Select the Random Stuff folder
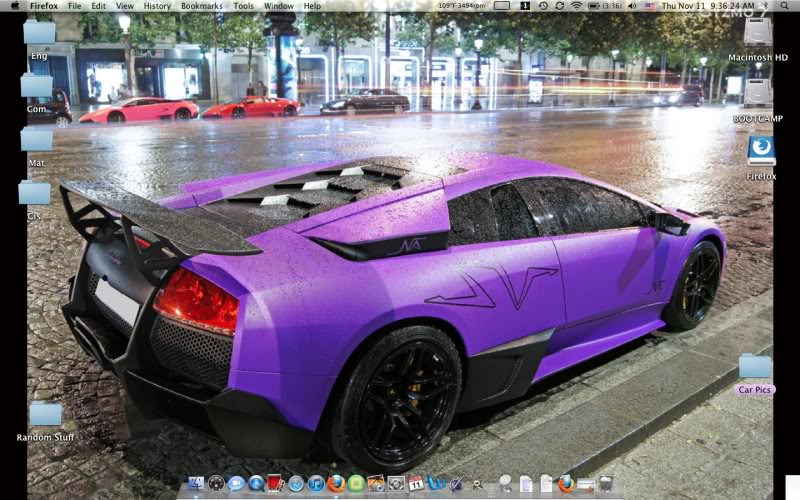 [x=45, y=415]
